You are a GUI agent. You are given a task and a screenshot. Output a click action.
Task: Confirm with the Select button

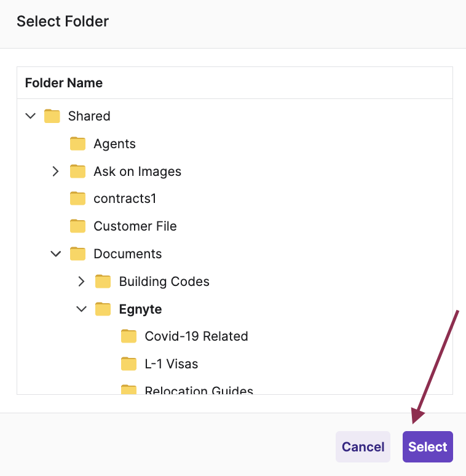click(x=427, y=447)
